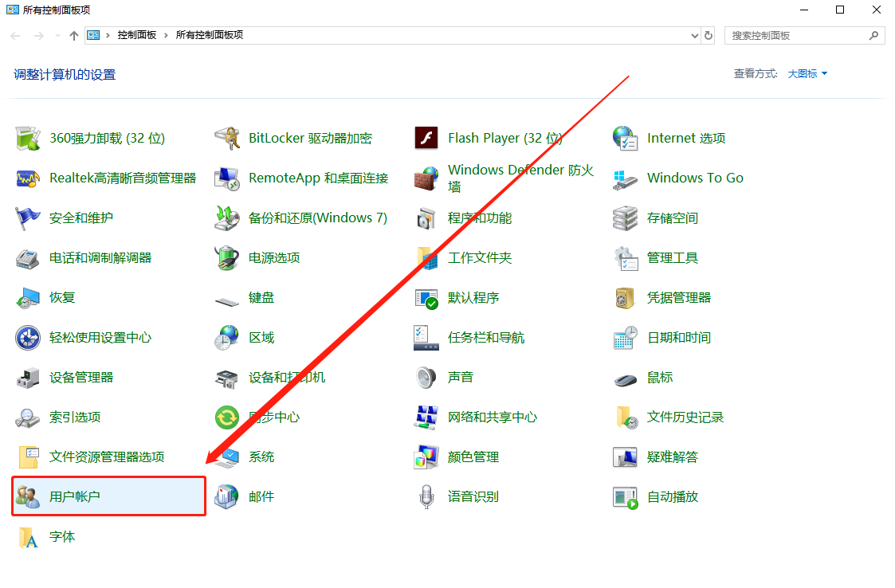Click the 日期和时间 calendar icon
The height and width of the screenshot is (588, 895).
click(625, 338)
